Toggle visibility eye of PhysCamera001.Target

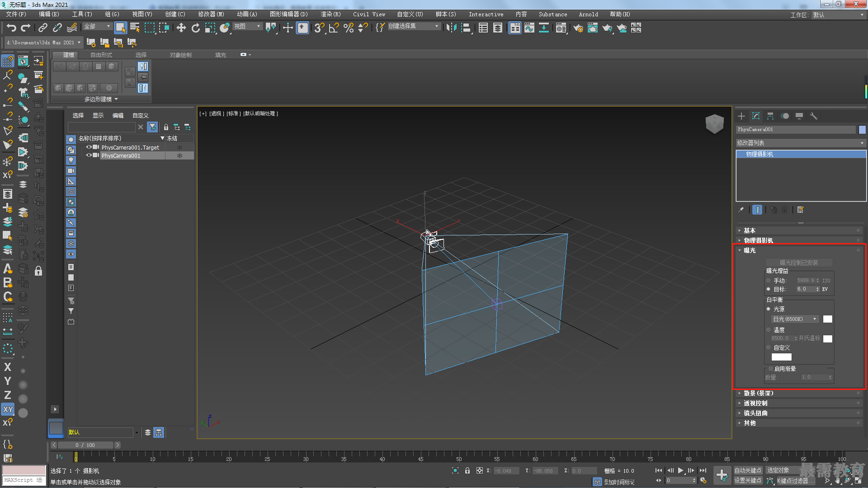[x=89, y=147]
